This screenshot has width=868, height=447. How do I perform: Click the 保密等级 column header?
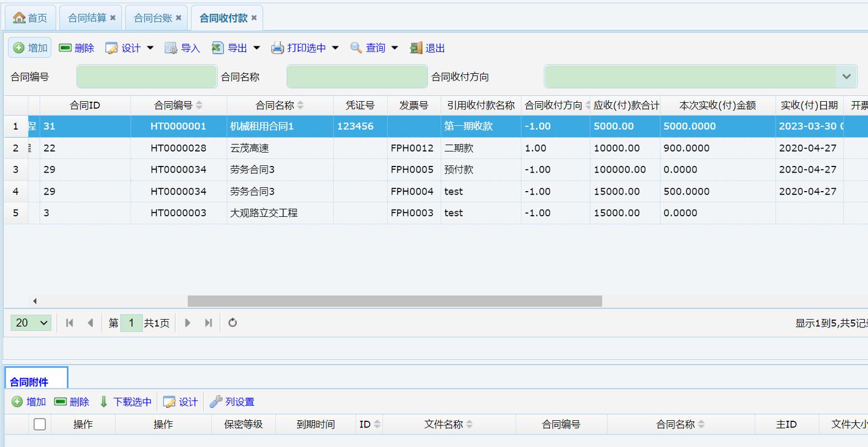pyautogui.click(x=243, y=424)
